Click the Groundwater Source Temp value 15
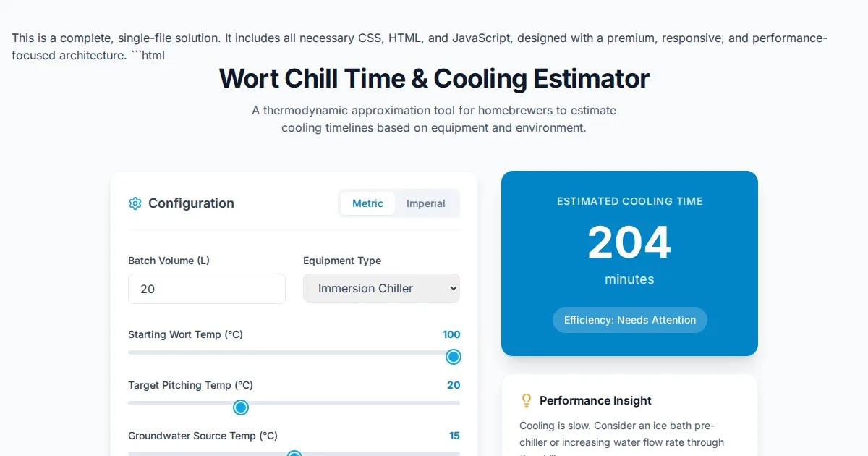Image resolution: width=868 pixels, height=456 pixels. (454, 436)
